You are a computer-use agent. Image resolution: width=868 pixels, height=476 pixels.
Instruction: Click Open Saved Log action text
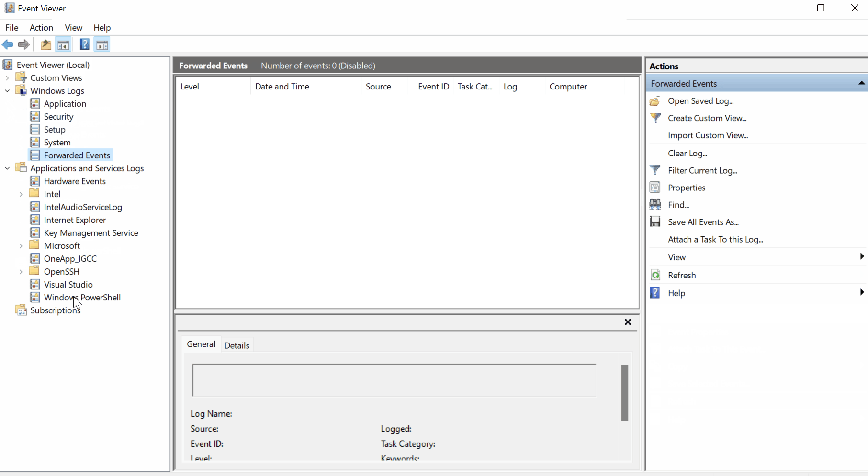(701, 101)
